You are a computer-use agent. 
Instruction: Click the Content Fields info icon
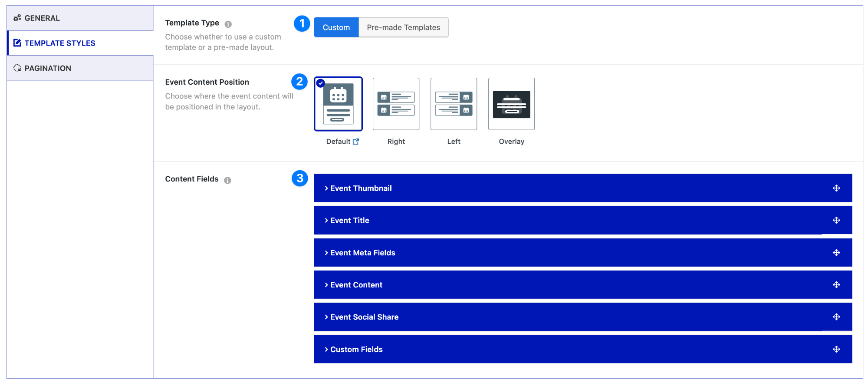pyautogui.click(x=227, y=180)
